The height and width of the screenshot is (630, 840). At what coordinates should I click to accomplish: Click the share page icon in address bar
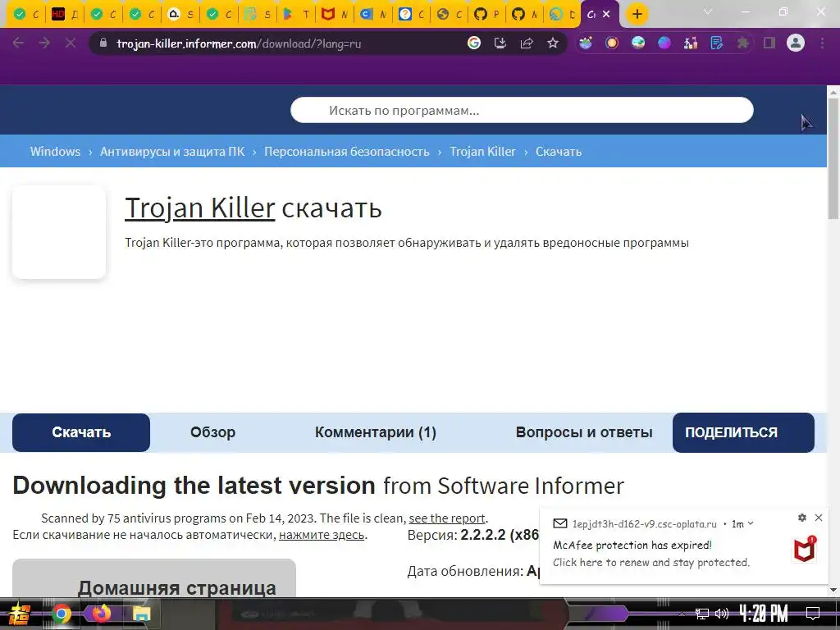tap(526, 43)
